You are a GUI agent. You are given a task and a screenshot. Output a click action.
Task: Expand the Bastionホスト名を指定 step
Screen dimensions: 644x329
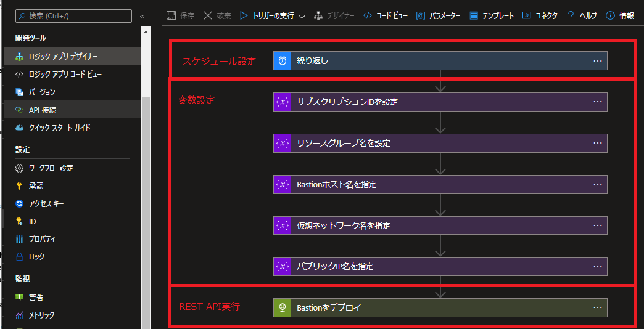pyautogui.click(x=440, y=184)
